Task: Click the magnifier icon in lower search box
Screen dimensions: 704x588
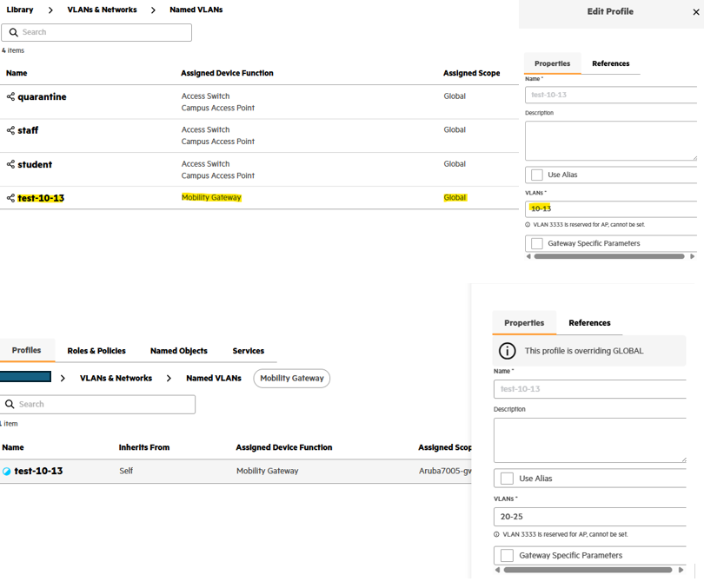Action: [10, 404]
